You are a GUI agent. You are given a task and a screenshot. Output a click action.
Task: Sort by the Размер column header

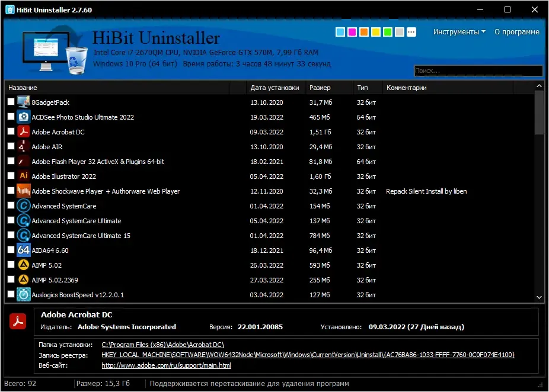point(330,88)
